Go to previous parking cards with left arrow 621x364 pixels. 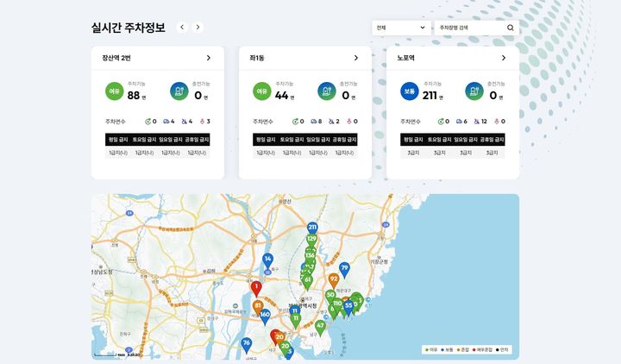tap(182, 28)
